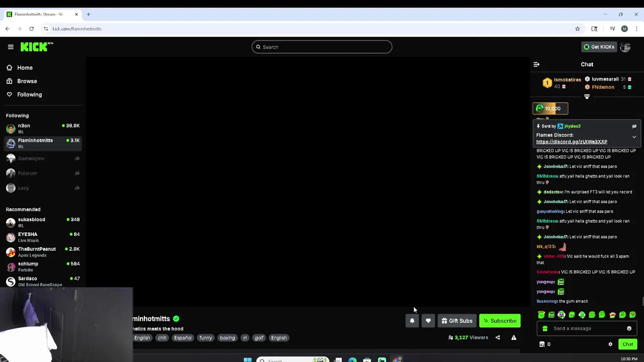Screen dimensions: 644x362
Task: Open the emoji picker in chat
Action: click(629, 328)
